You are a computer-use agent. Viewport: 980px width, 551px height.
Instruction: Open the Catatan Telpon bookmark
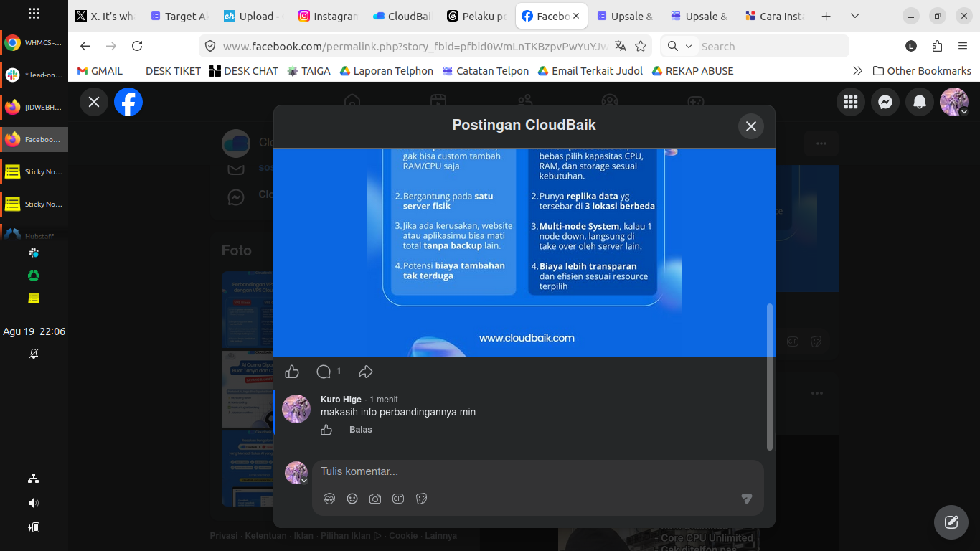(486, 71)
